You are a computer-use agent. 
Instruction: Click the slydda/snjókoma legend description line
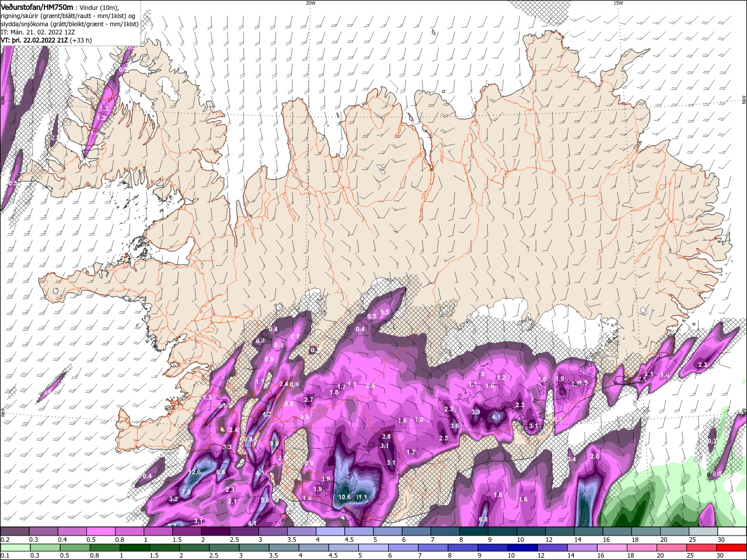[x=69, y=24]
